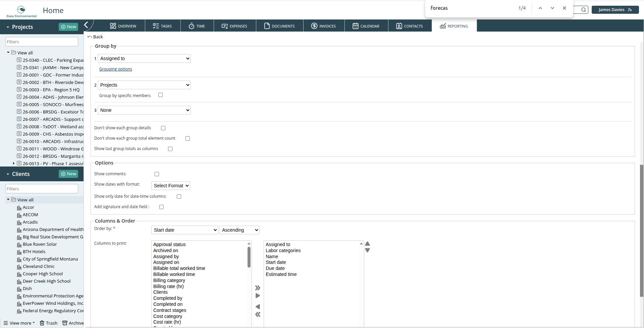This screenshot has width=644, height=329.
Task: Add selected column to print list
Action: [x=258, y=296]
